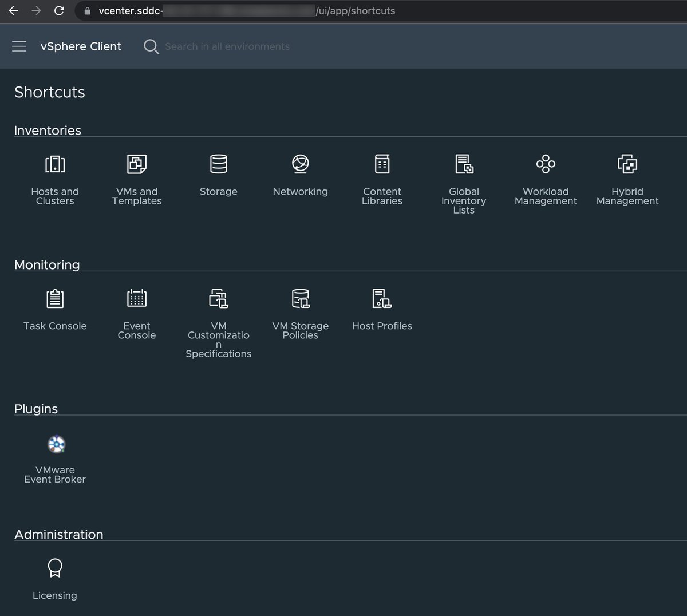This screenshot has width=687, height=616.
Task: Click the Shortcuts page heading
Action: pos(50,92)
